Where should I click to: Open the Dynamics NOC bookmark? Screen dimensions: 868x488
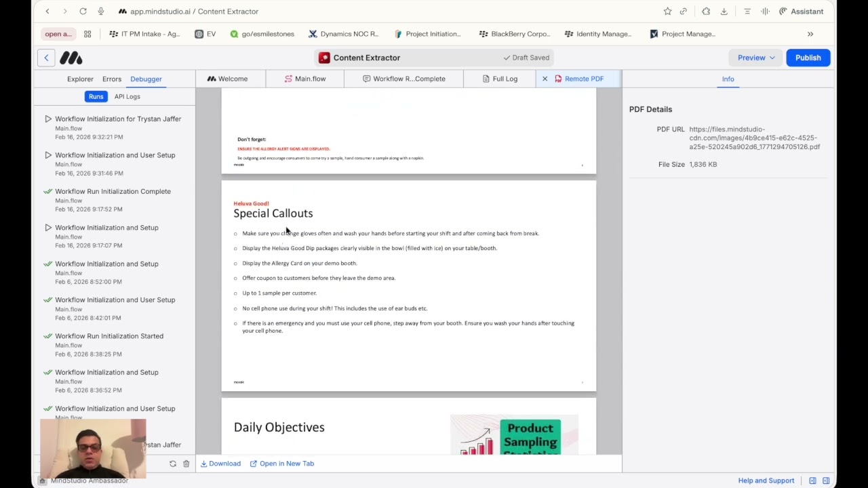pyautogui.click(x=343, y=34)
